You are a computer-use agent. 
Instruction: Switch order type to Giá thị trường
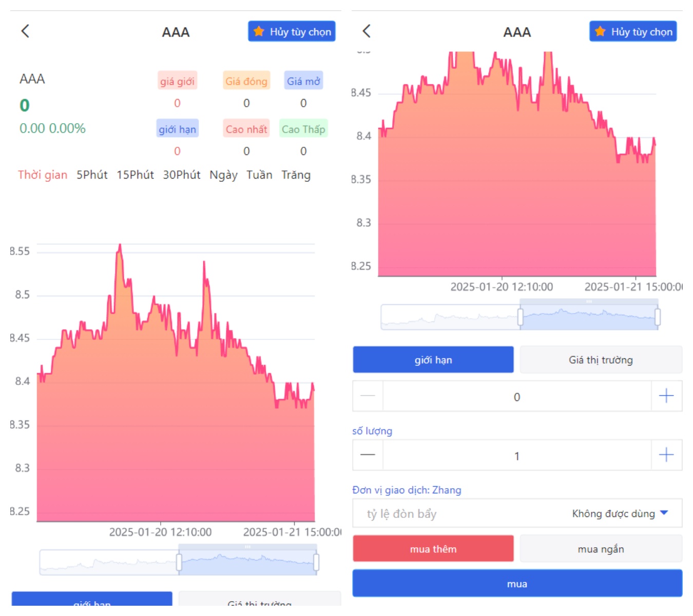601,359
